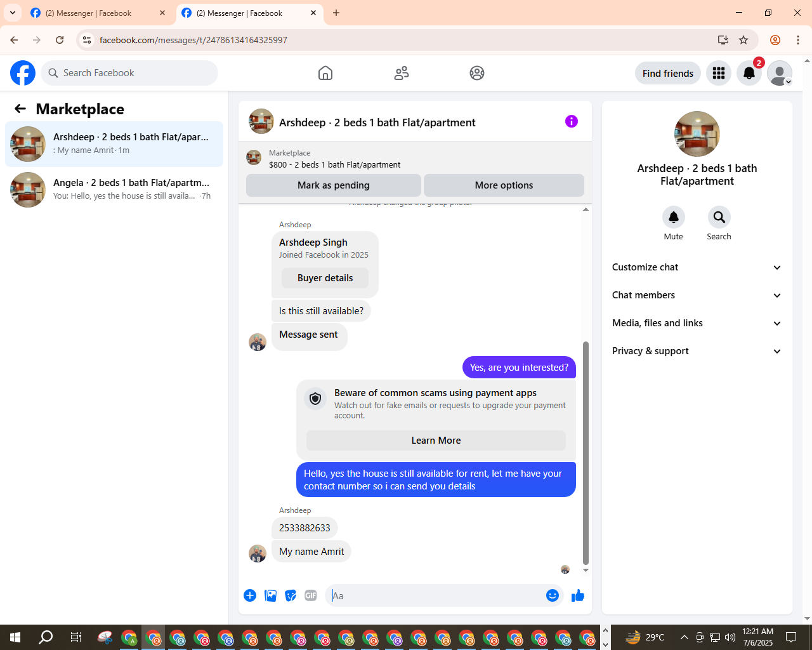Open Chrome profile icon
812x650 pixels.
pyautogui.click(x=775, y=40)
